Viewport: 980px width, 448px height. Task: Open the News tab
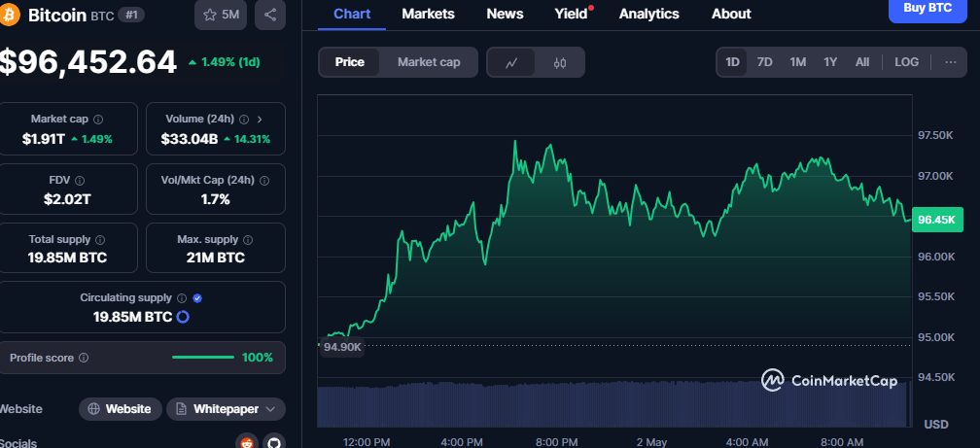pos(505,14)
